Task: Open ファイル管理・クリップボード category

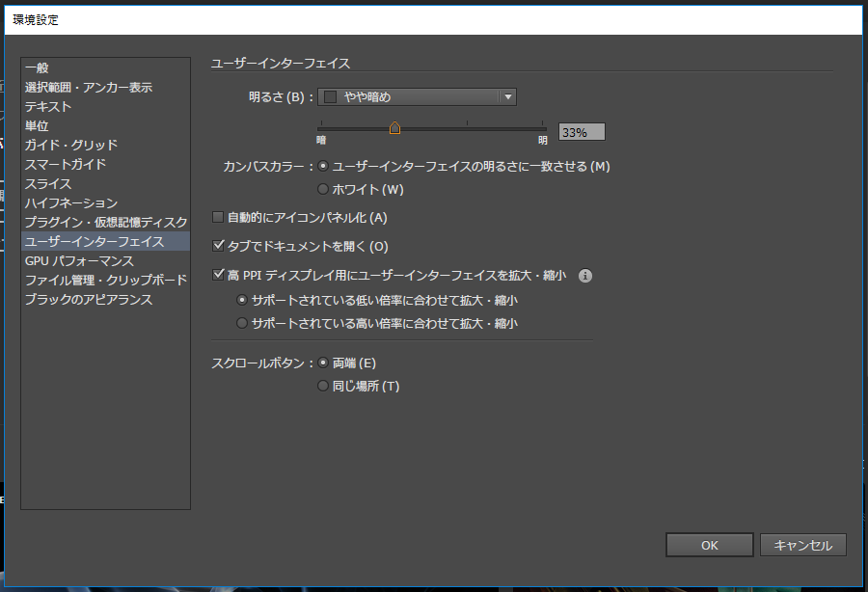Action: (105, 280)
